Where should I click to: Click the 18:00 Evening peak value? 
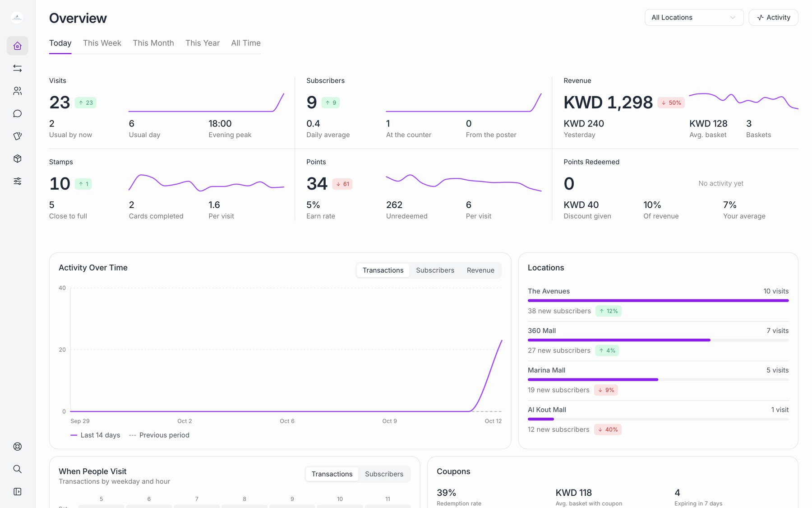point(220,124)
